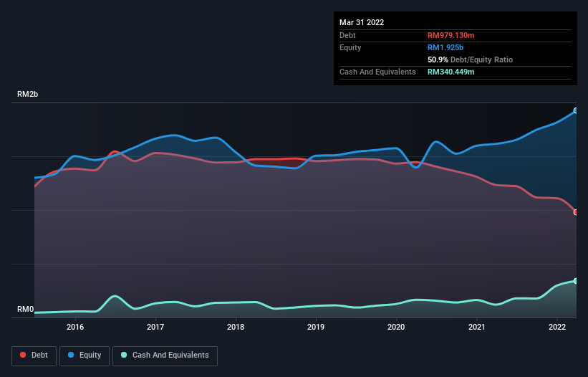Click the Equity row label in tooltip
This screenshot has width=588, height=377.
pyautogui.click(x=350, y=47)
